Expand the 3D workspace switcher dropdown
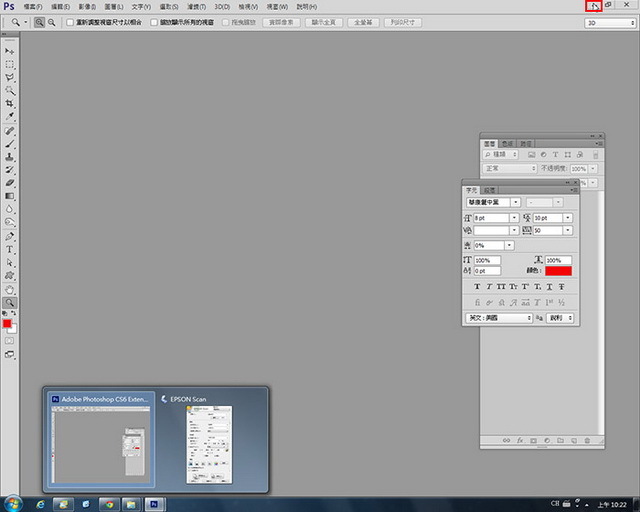This screenshot has height=512, width=640. (x=608, y=21)
